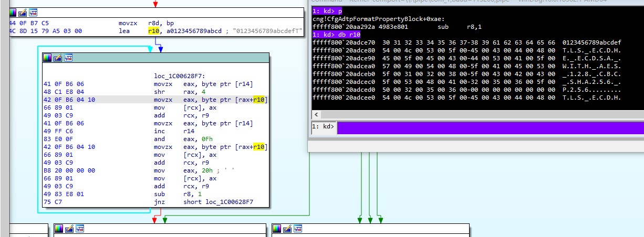Click group icon on node under WinDbg window

pos(299,229)
